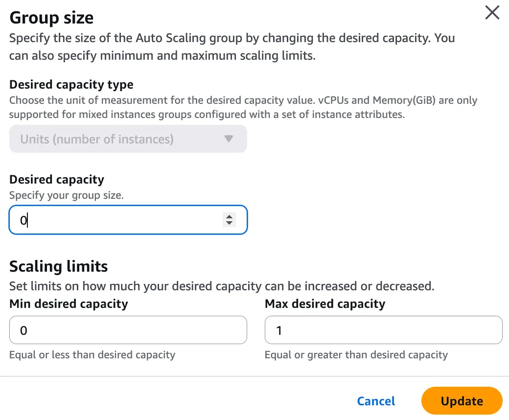509x420 pixels.
Task: Click the 'Specify your group size.' helper text
Action: click(67, 195)
